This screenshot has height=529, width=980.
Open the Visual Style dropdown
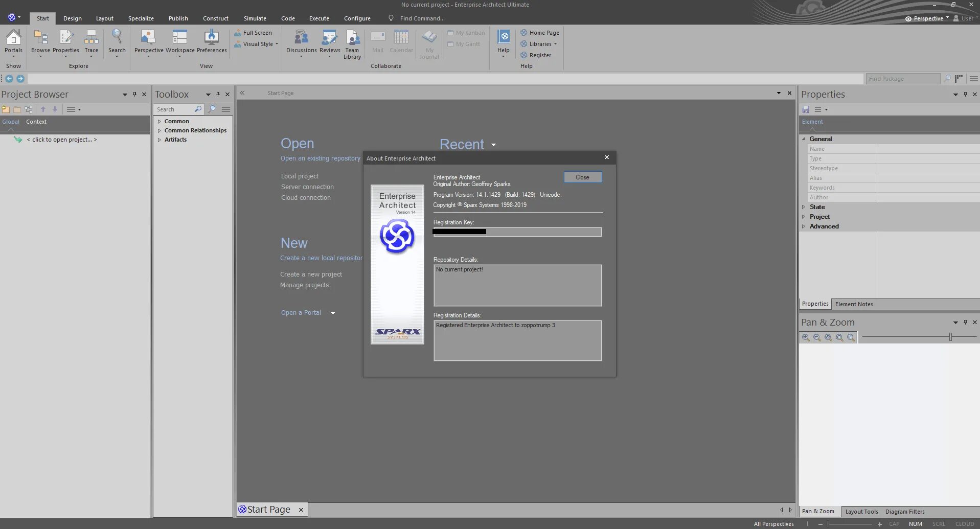pos(256,44)
